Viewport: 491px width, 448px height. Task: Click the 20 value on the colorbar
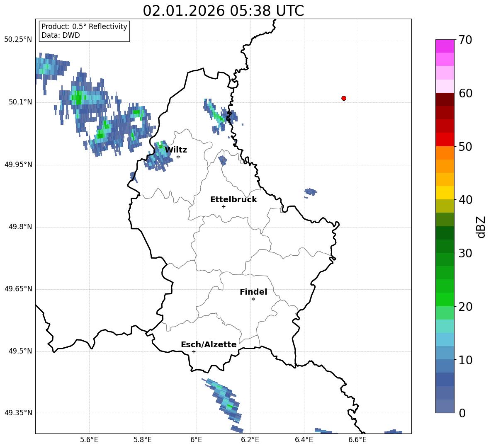(465, 306)
